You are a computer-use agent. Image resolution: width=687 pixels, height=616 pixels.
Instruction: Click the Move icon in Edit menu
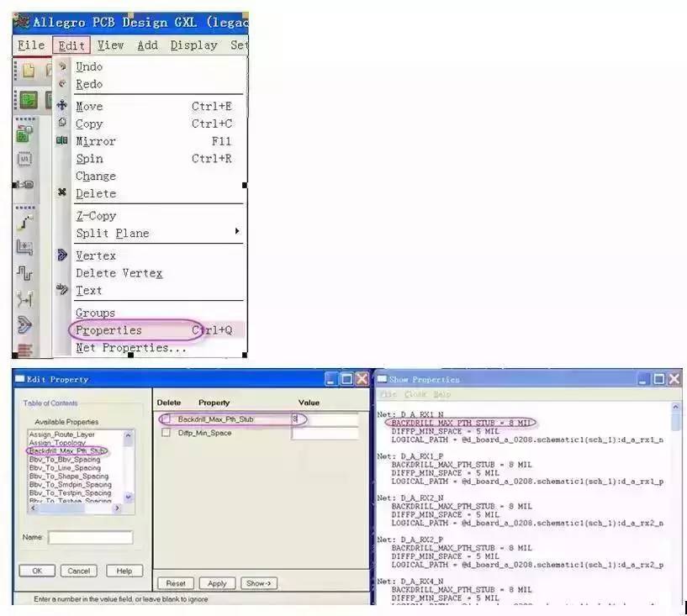tap(61, 106)
